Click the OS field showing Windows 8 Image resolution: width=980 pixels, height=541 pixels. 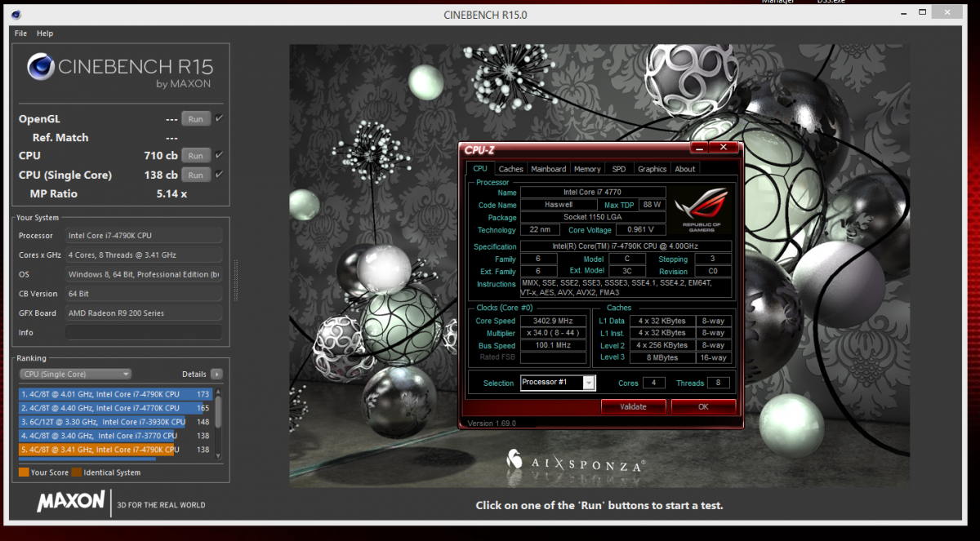pos(144,274)
